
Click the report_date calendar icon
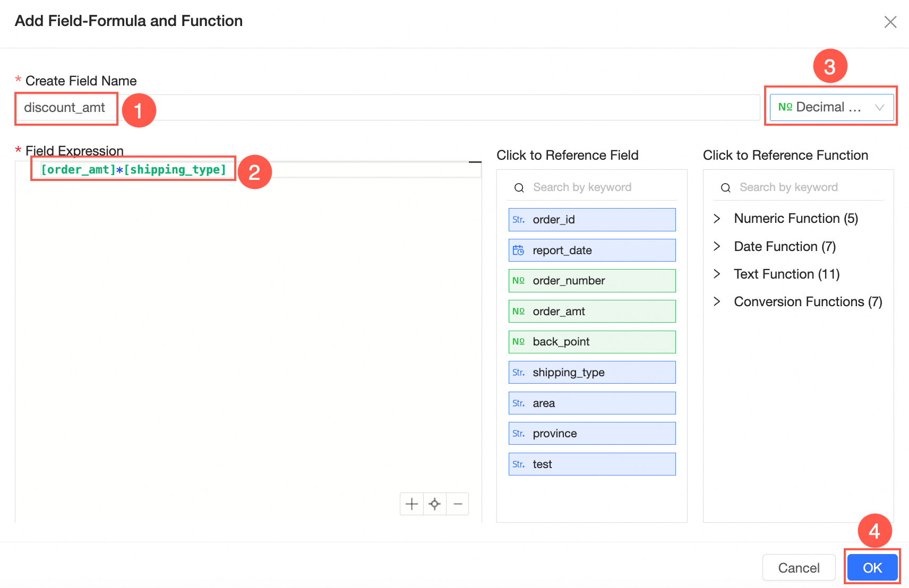518,250
